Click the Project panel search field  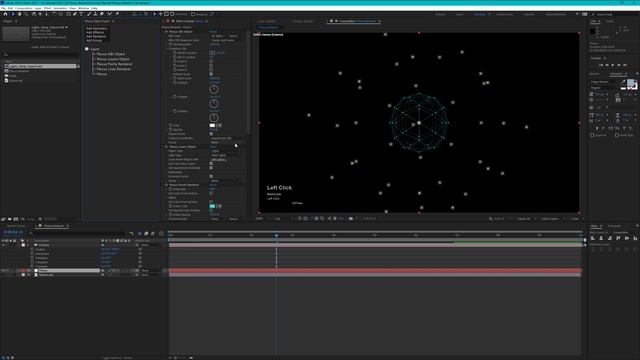[x=40, y=54]
